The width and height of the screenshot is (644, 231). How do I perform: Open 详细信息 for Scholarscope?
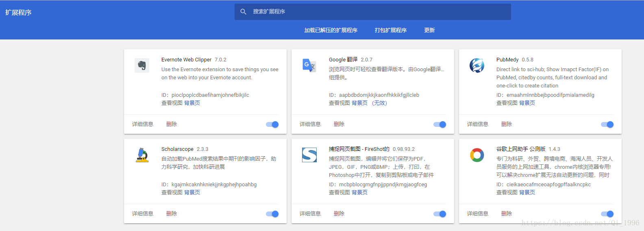point(143,214)
